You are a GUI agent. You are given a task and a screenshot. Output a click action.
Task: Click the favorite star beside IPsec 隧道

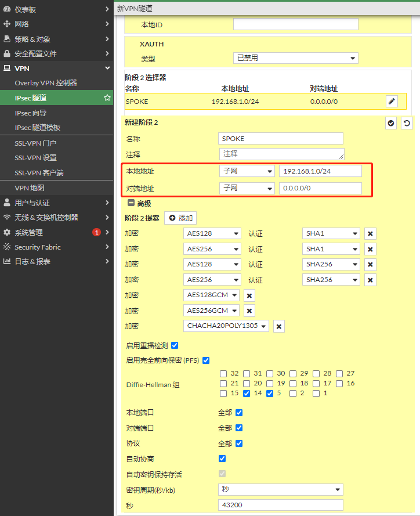[x=107, y=98]
